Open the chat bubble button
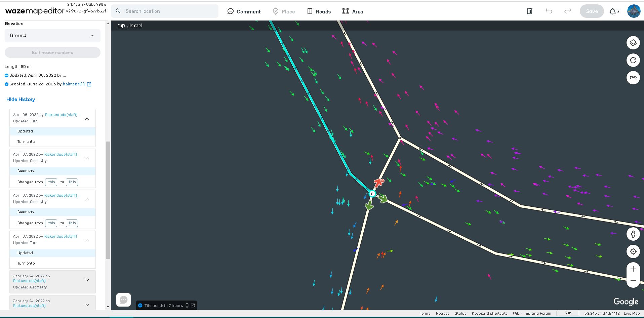 [x=123, y=300]
